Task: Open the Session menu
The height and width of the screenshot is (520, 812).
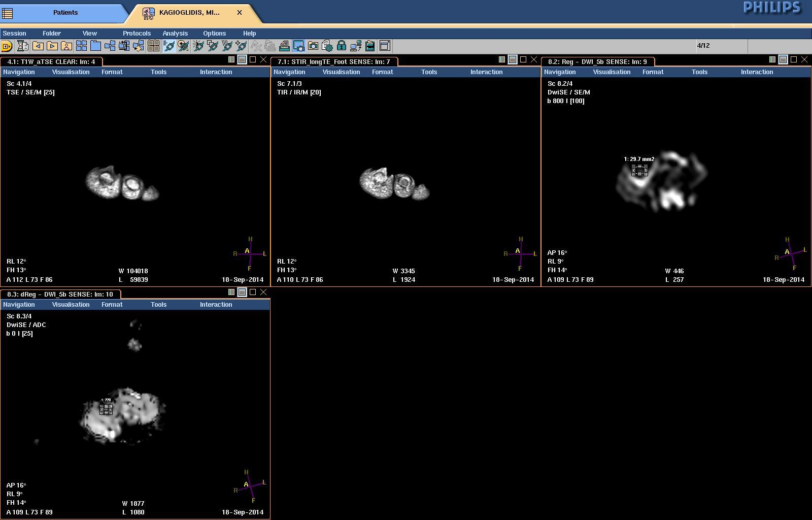Action: coord(14,34)
